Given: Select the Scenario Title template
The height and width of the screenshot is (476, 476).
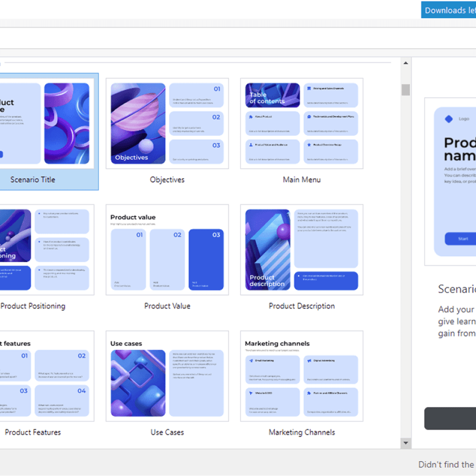Looking at the screenshot, I should (x=46, y=124).
